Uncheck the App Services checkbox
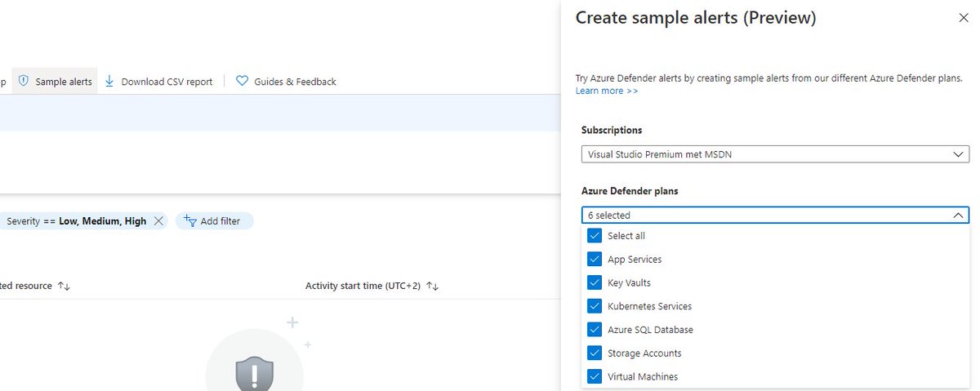The width and height of the screenshot is (980, 391). [x=595, y=260]
